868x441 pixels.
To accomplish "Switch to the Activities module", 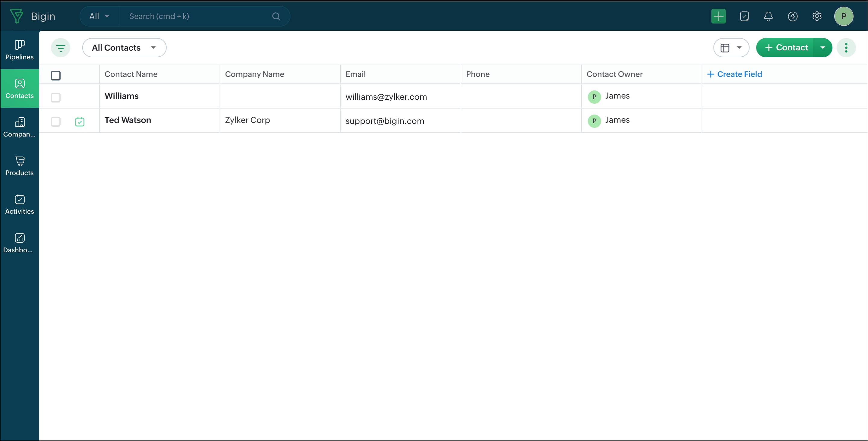I will click(20, 204).
